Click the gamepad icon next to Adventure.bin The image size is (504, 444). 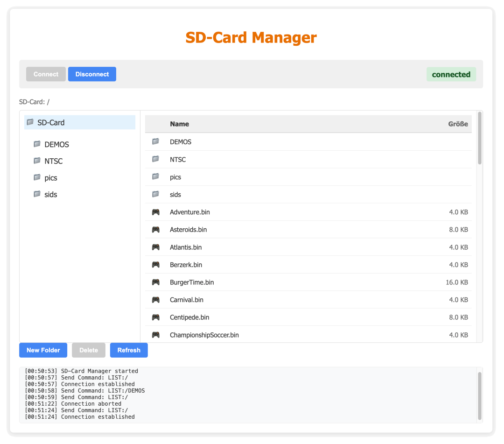click(155, 212)
